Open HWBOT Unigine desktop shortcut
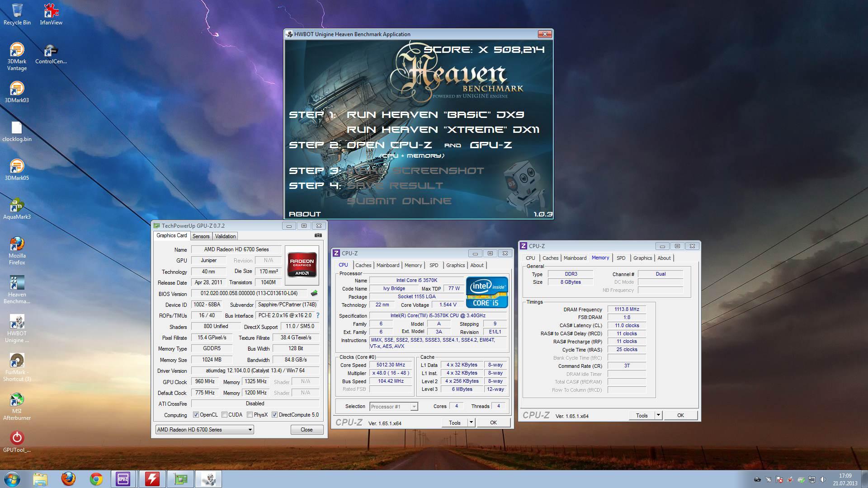 click(17, 328)
